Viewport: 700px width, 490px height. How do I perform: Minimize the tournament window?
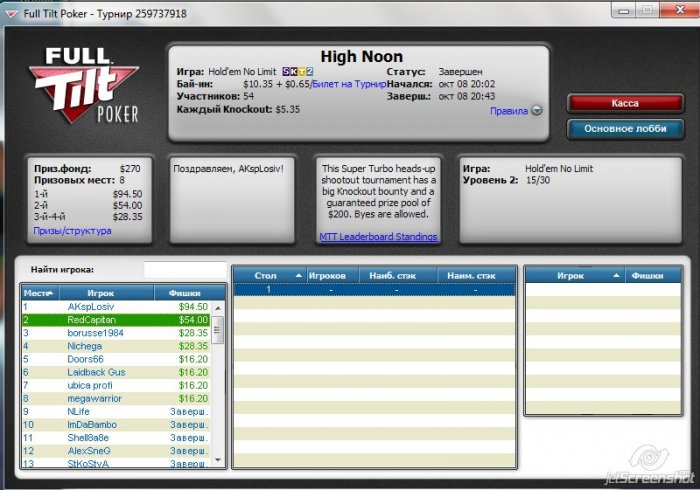pos(623,10)
